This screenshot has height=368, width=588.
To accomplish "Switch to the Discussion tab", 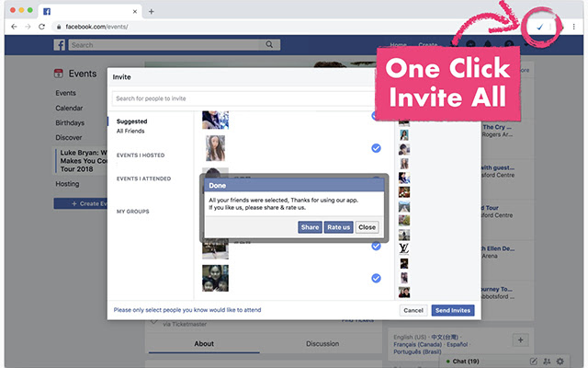I will [322, 343].
